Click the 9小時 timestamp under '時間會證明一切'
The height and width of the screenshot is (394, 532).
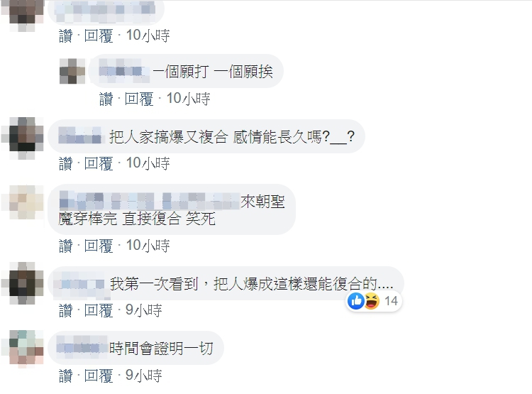click(x=143, y=376)
